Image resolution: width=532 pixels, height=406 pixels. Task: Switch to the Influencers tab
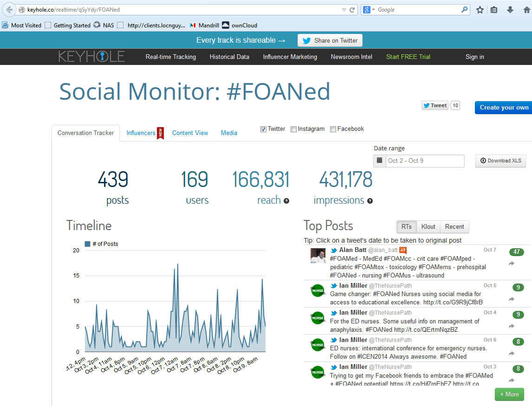141,133
